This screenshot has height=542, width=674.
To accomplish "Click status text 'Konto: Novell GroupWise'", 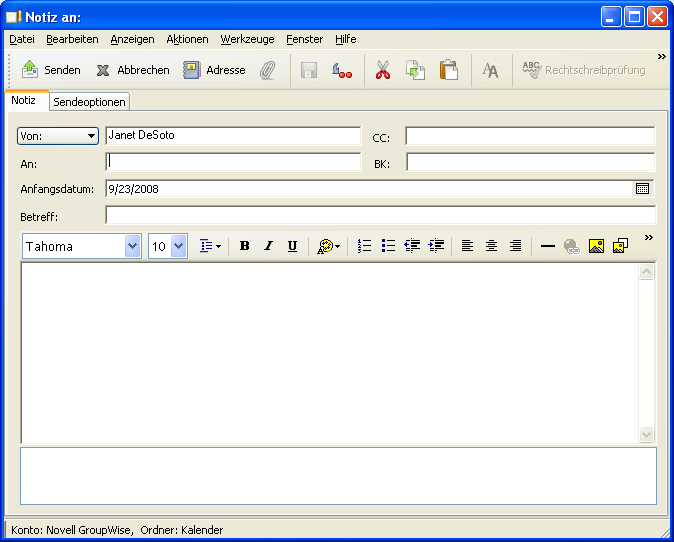I will coord(71,530).
